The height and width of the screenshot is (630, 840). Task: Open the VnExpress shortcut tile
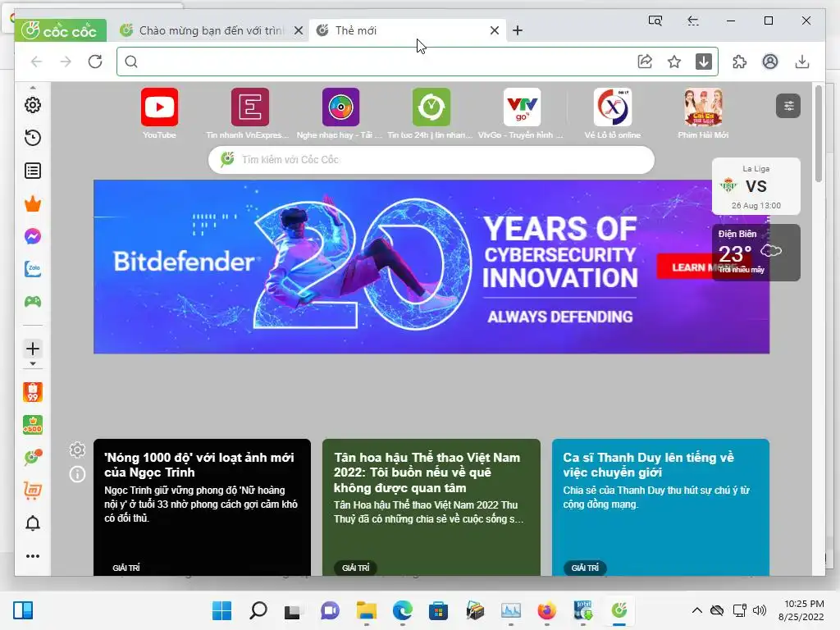[249, 113]
